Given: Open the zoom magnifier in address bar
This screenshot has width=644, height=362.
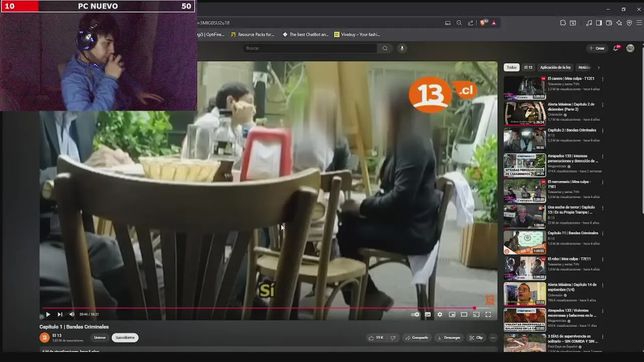Looking at the screenshot, I should [x=459, y=23].
